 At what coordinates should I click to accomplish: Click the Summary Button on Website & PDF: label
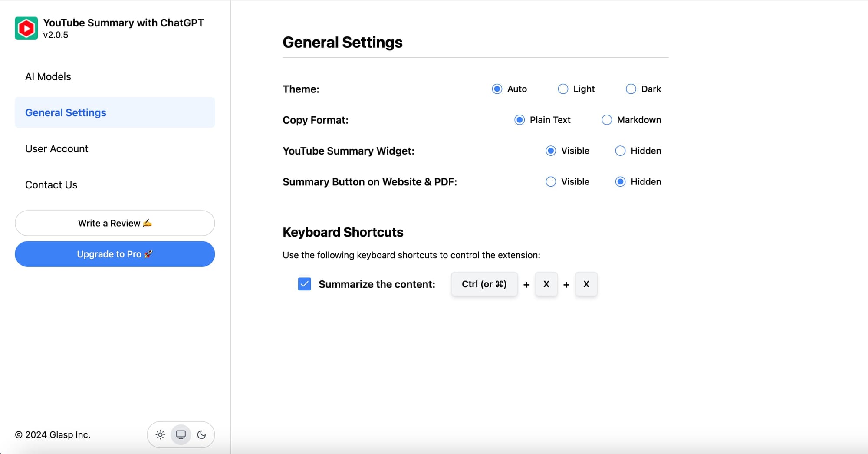(x=370, y=182)
